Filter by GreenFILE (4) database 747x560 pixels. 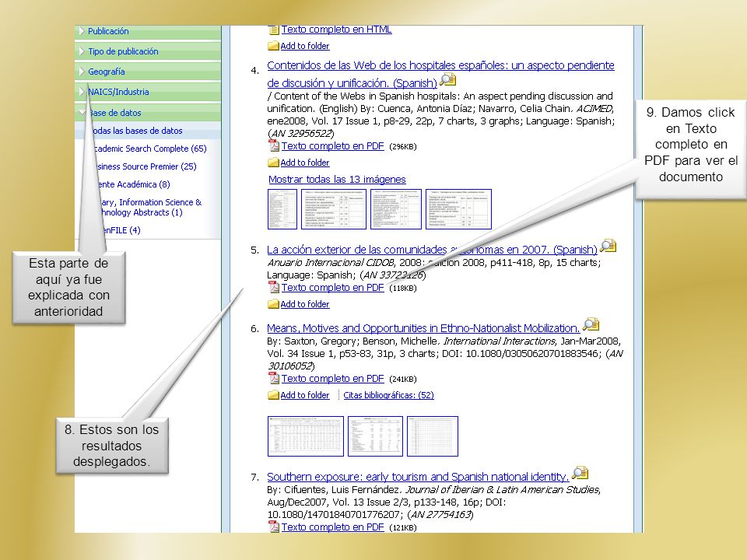click(x=119, y=230)
